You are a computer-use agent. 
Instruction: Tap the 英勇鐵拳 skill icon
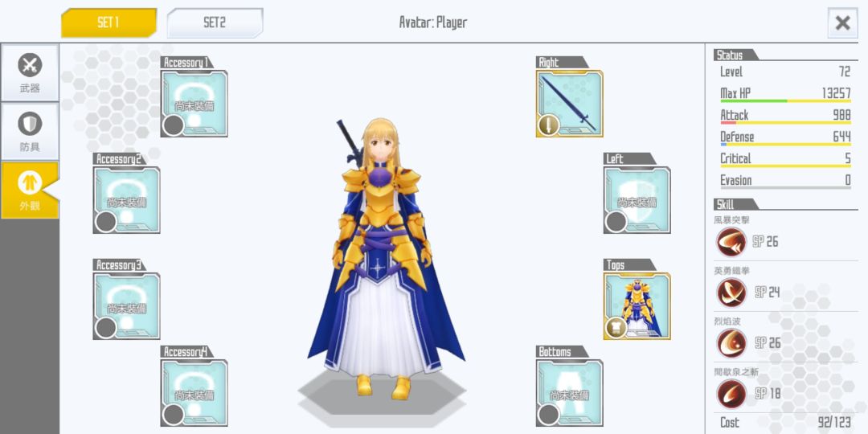(731, 293)
